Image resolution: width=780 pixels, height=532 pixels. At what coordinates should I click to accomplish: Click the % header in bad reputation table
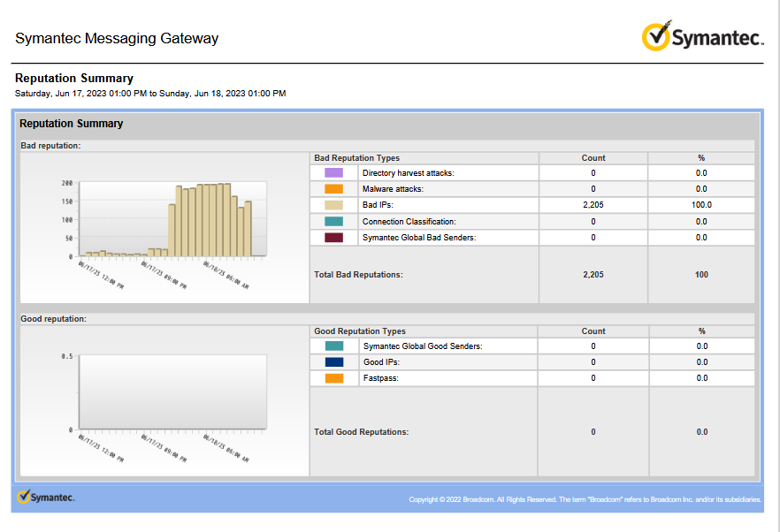(x=701, y=157)
